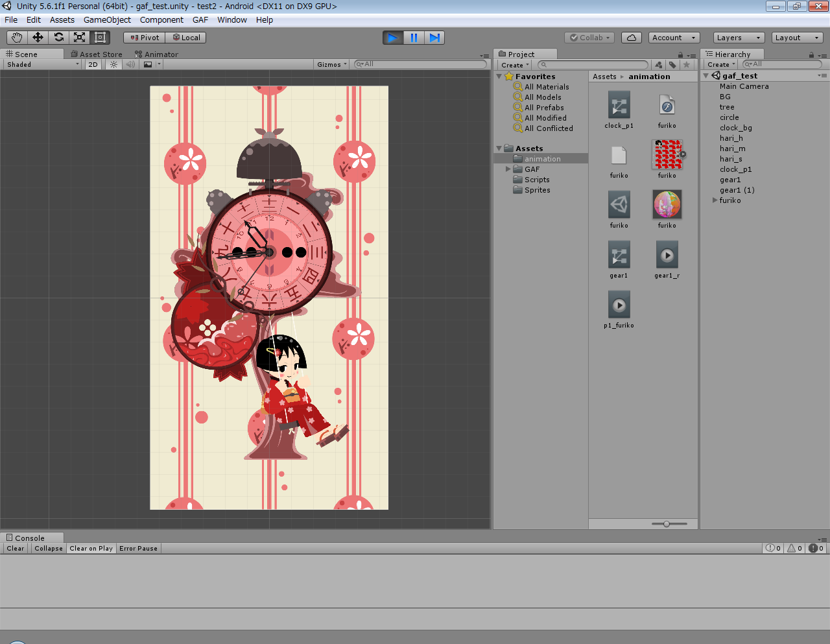Toggle Local handle rotation
This screenshot has height=644, width=830.
185,38
